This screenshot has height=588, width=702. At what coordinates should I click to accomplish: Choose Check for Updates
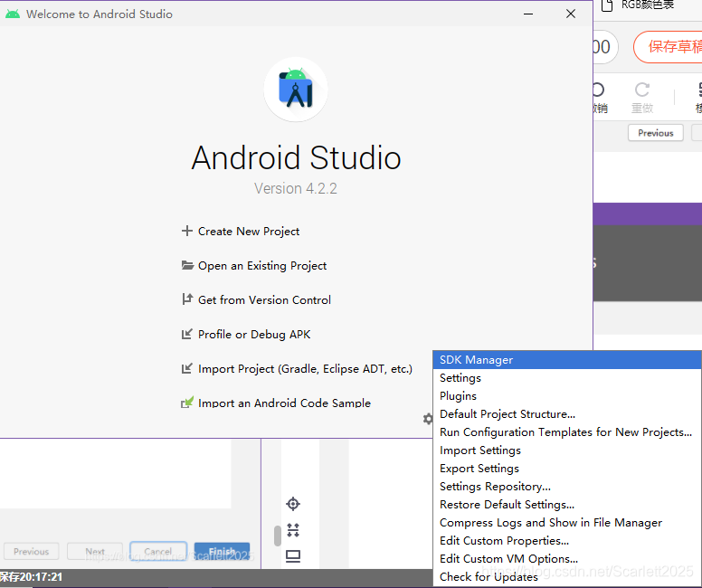point(567,577)
